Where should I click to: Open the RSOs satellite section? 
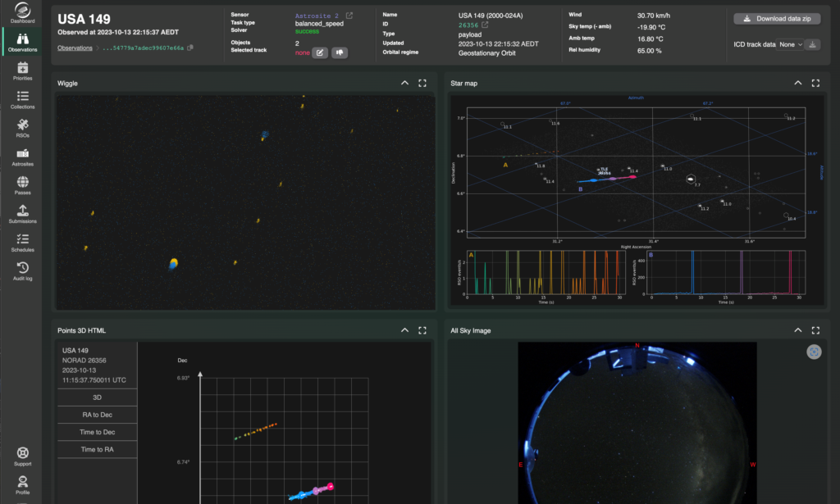22,128
